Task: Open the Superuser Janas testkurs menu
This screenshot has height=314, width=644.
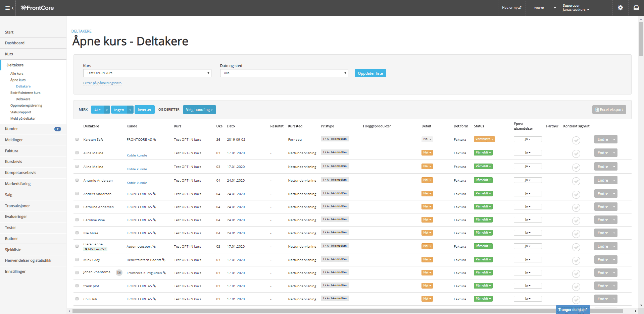Action: tap(576, 8)
